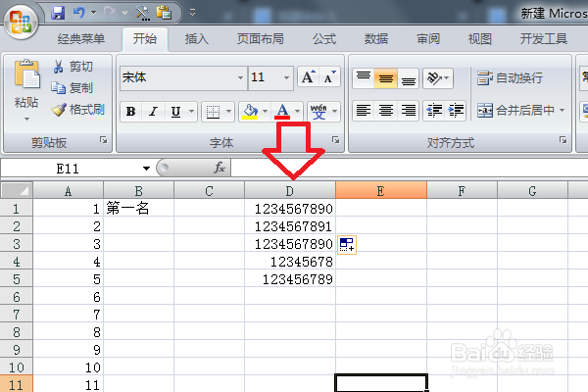Click the Redo icon
The height and width of the screenshot is (392, 588).
110,13
